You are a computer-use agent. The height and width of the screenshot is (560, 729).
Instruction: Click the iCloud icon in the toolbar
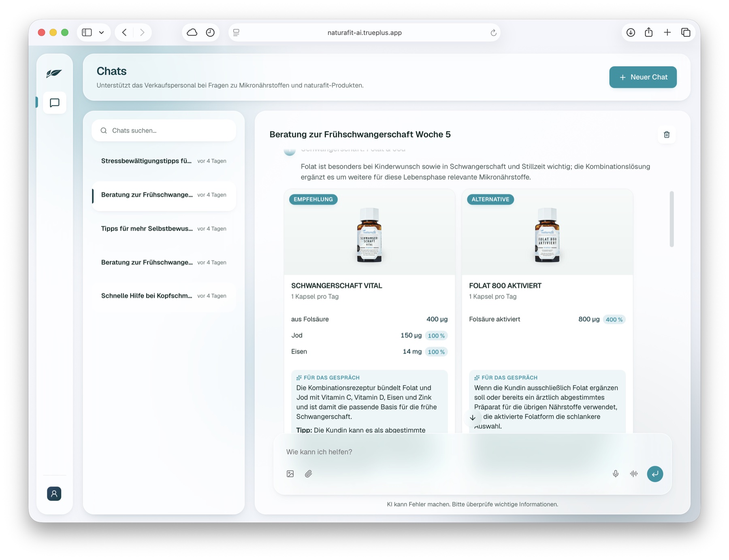192,32
